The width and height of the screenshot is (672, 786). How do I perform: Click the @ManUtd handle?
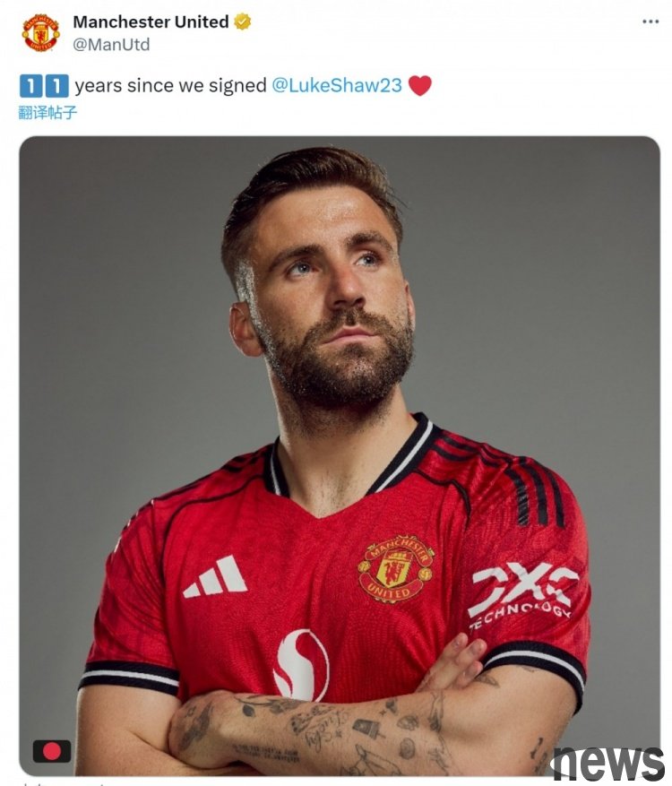click(111, 44)
